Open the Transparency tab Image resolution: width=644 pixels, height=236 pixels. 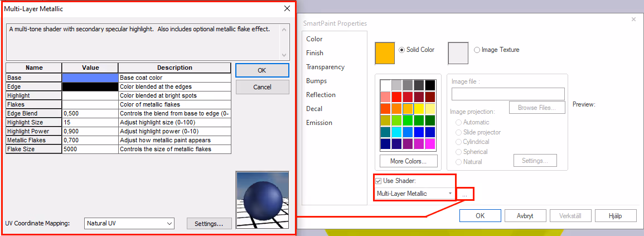tap(325, 67)
